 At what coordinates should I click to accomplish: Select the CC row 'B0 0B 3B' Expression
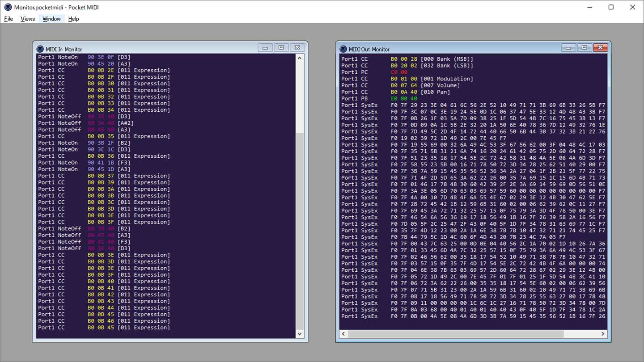click(x=104, y=196)
